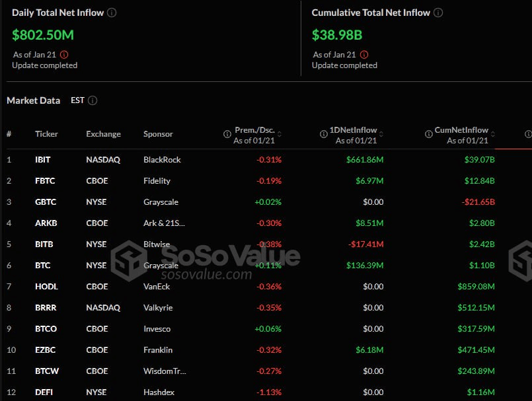Open the GBTC ticker row
The image size is (532, 401).
pos(46,202)
